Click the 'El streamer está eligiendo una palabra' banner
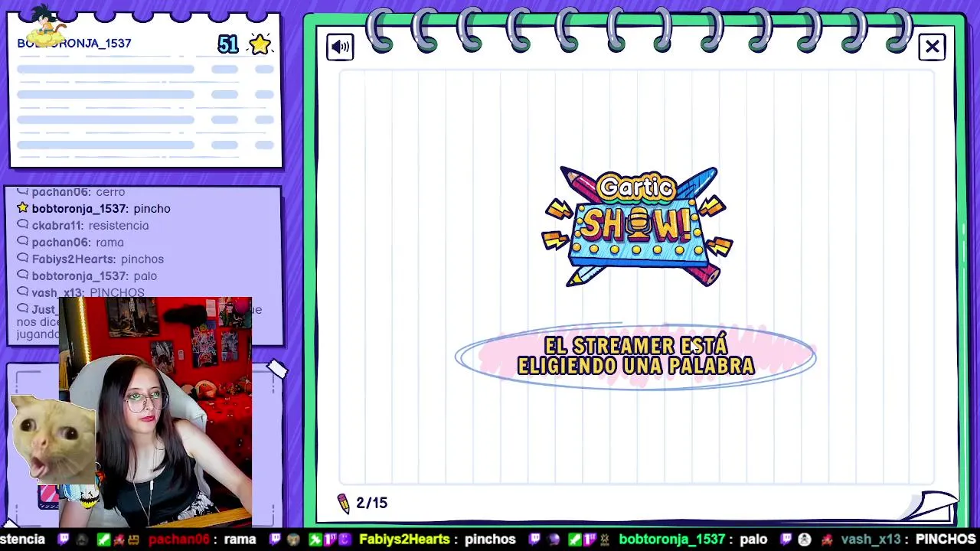Image resolution: width=980 pixels, height=551 pixels. [635, 357]
